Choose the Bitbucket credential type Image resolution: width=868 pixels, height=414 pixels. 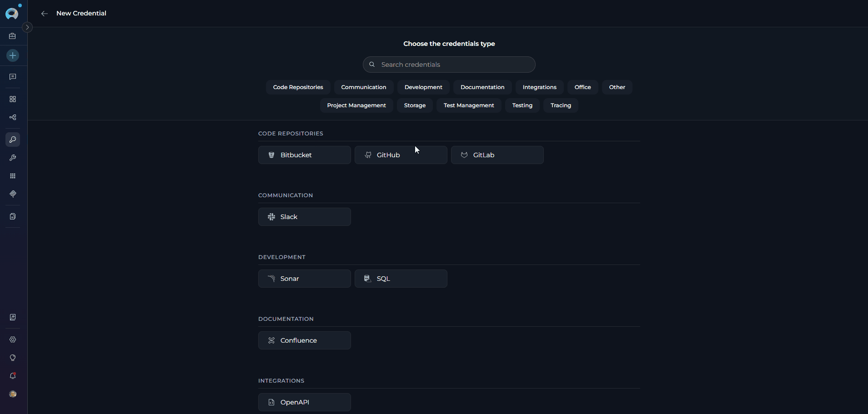pyautogui.click(x=305, y=155)
